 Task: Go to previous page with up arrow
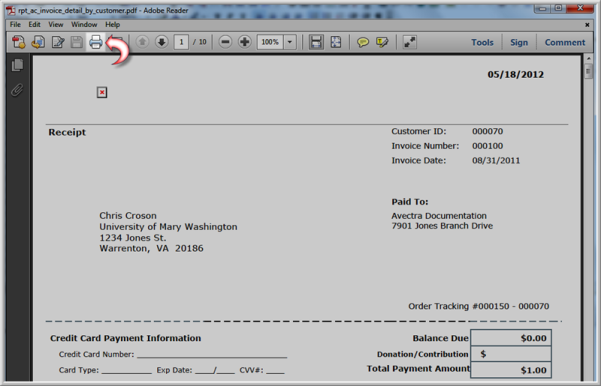point(142,42)
